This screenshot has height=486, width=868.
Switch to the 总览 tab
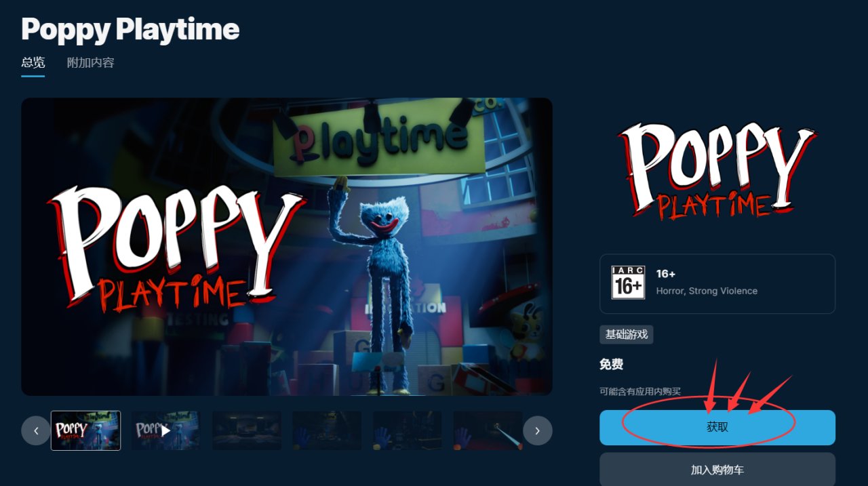click(33, 63)
